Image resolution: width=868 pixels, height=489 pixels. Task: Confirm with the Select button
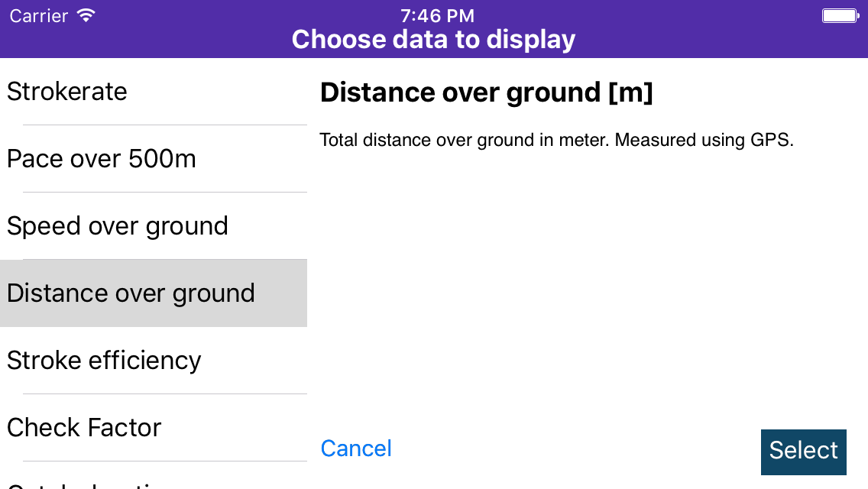pos(803,451)
